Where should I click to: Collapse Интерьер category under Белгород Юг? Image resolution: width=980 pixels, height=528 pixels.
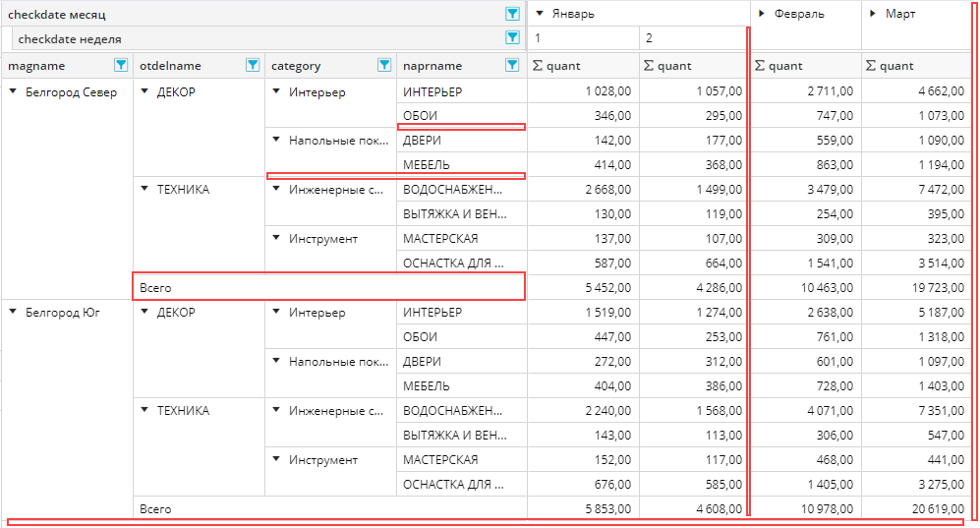[x=277, y=313]
